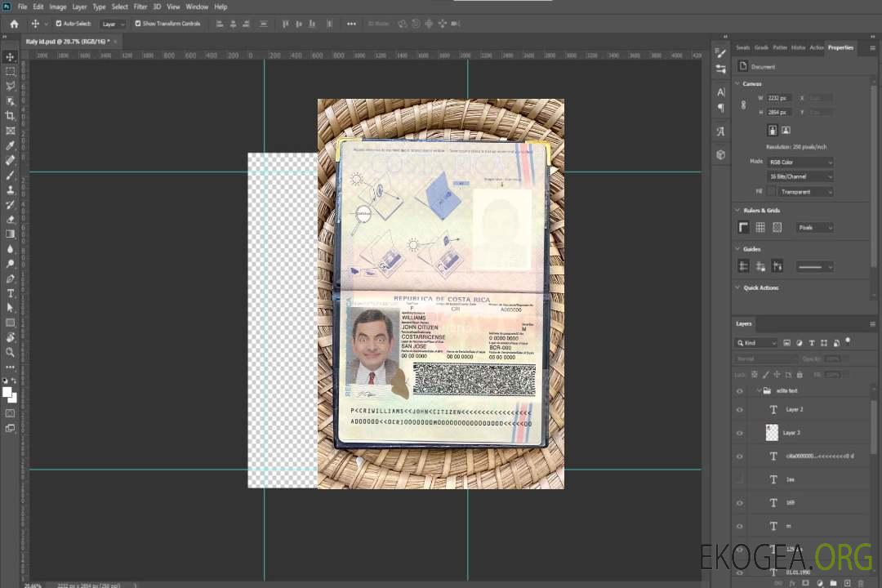
Task: Click the canvas width input field
Action: (x=778, y=98)
